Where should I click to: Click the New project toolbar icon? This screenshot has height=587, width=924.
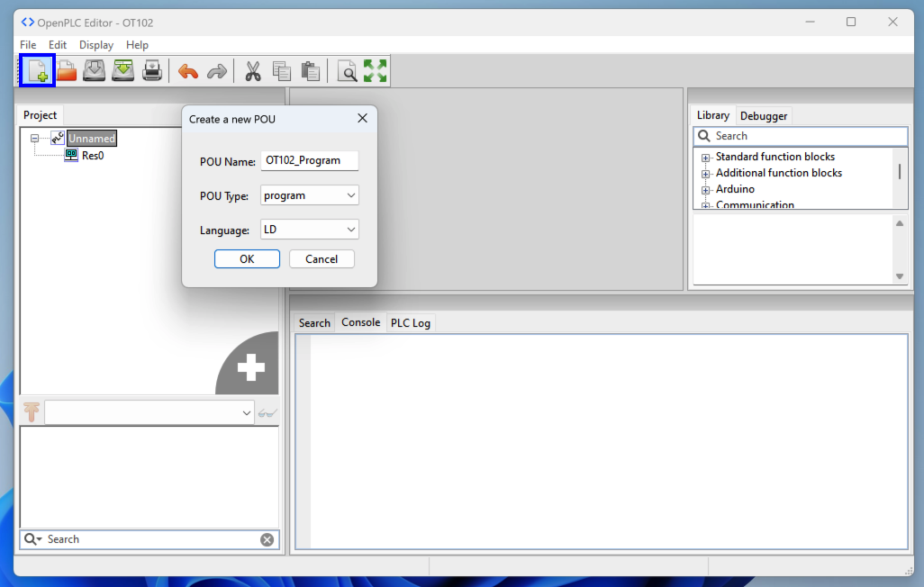[x=37, y=71]
